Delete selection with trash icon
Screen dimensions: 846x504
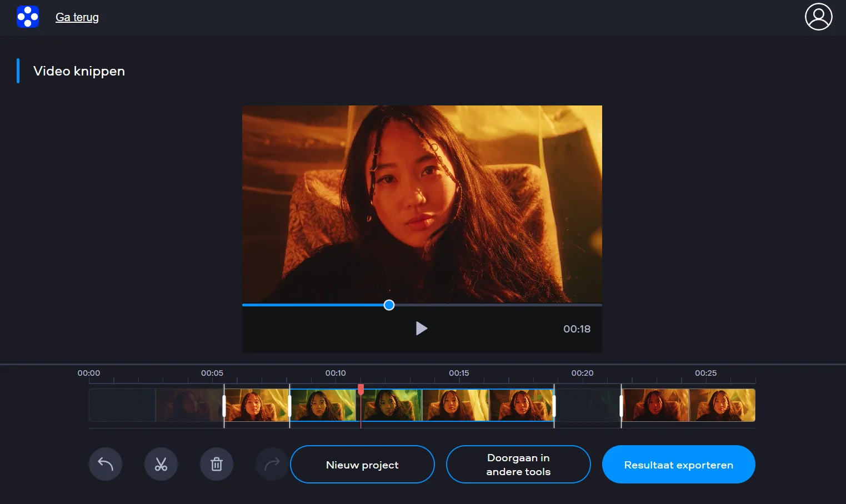217,464
